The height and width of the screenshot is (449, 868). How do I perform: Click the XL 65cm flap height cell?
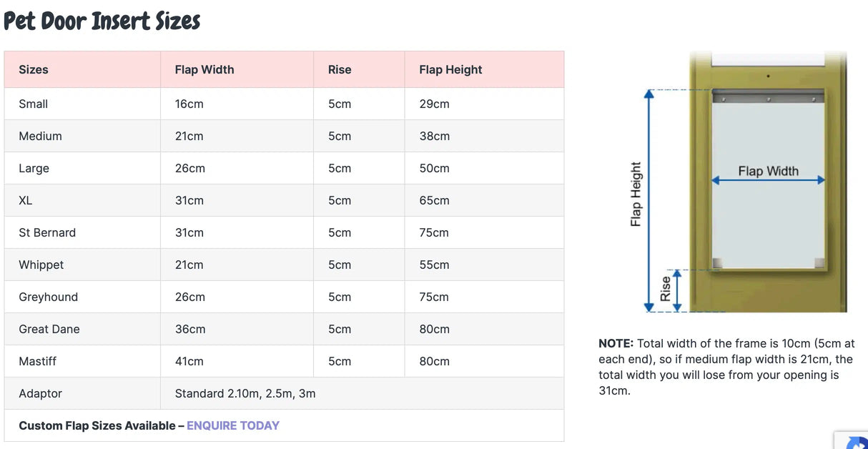pyautogui.click(x=434, y=200)
